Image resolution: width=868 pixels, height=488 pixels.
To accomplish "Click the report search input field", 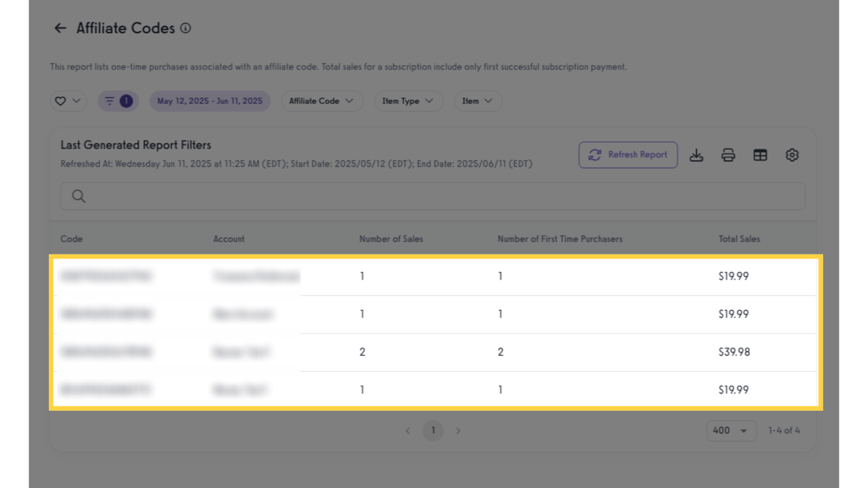I will coord(432,196).
